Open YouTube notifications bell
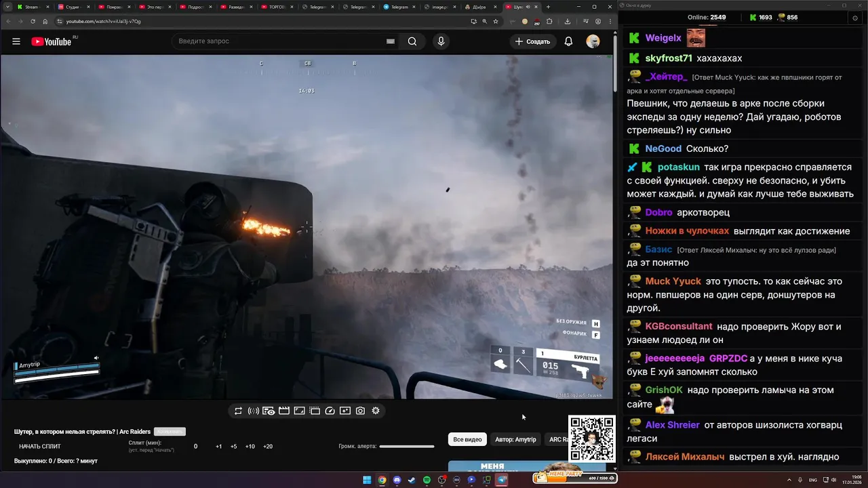Screen dimensions: 868x488 coord(568,41)
